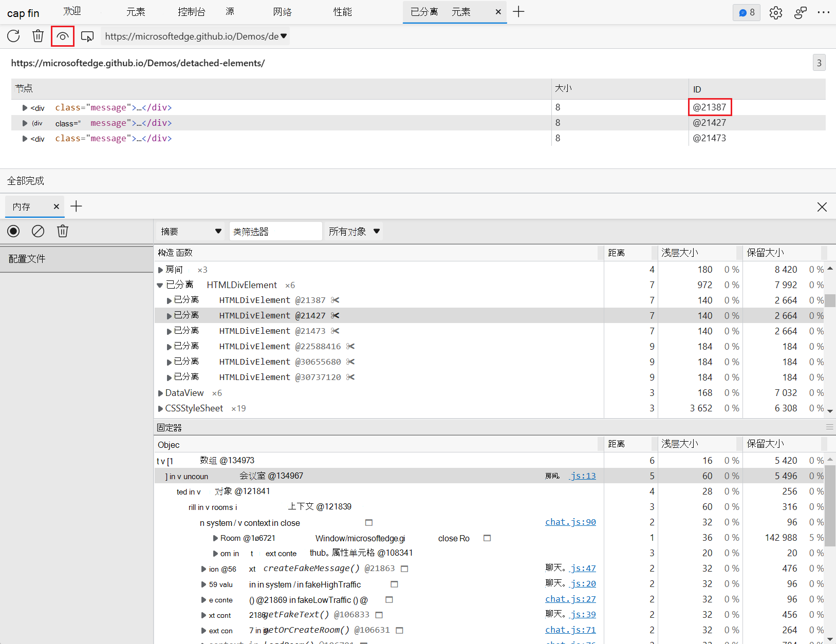Open the chat.js:71 source link
Viewport: 836px width, 644px height.
point(570,630)
